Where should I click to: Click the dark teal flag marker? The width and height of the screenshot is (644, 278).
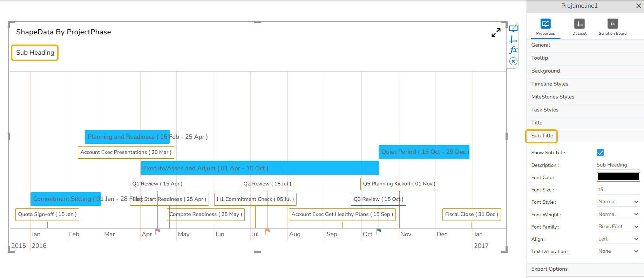379,231
